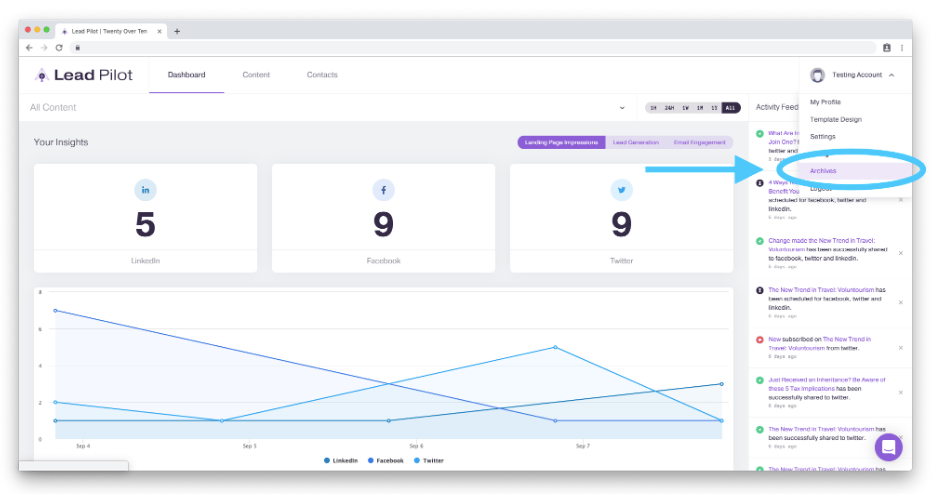Click the Testing Account name
Image resolution: width=933 pixels, height=494 pixels.
pyautogui.click(x=857, y=75)
